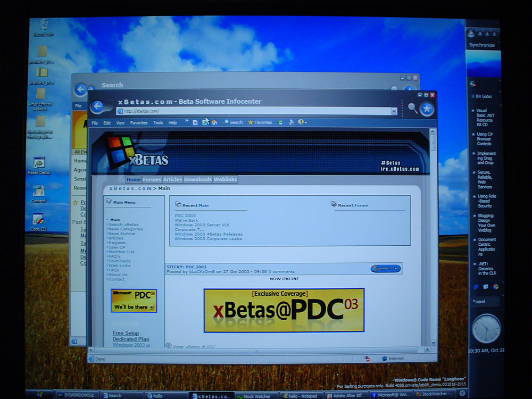Open the address bar dropdown arrow

(x=394, y=111)
